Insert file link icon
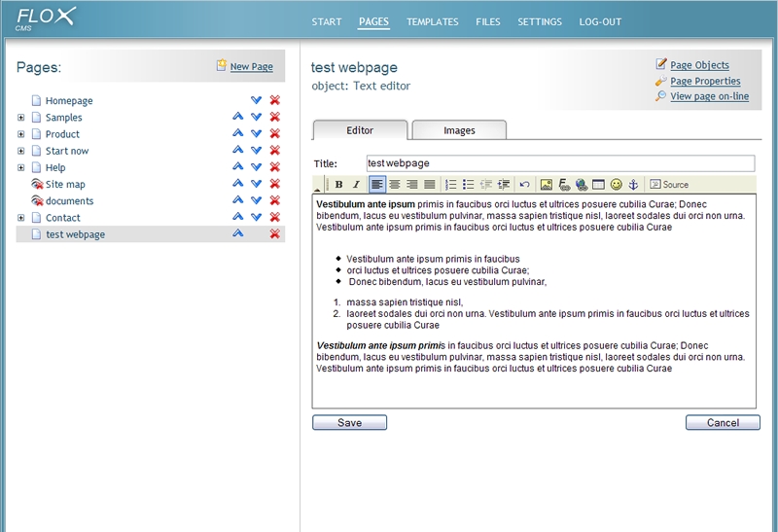This screenshot has width=778, height=532. pyautogui.click(x=564, y=185)
